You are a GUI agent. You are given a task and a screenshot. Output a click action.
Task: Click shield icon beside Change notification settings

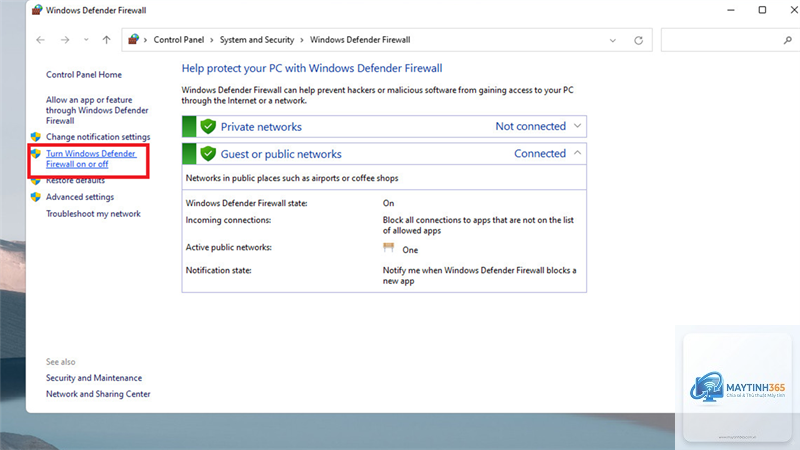click(36, 137)
